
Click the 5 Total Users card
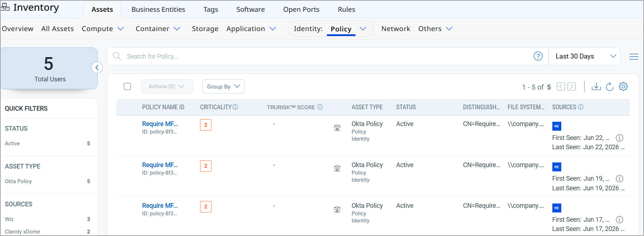(49, 68)
